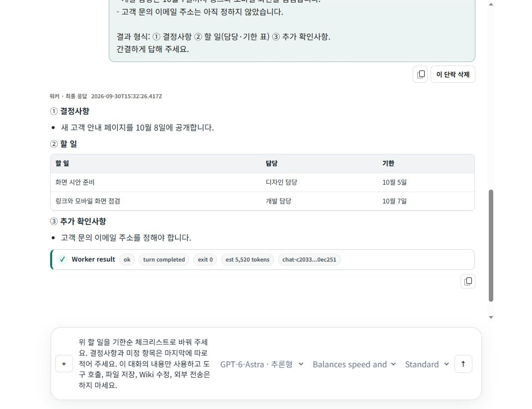Click the timestamp 2026-09-30T15:32:26.417Z

tap(127, 96)
